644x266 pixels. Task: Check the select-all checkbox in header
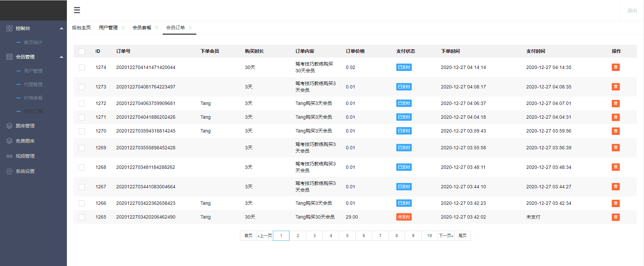click(82, 51)
